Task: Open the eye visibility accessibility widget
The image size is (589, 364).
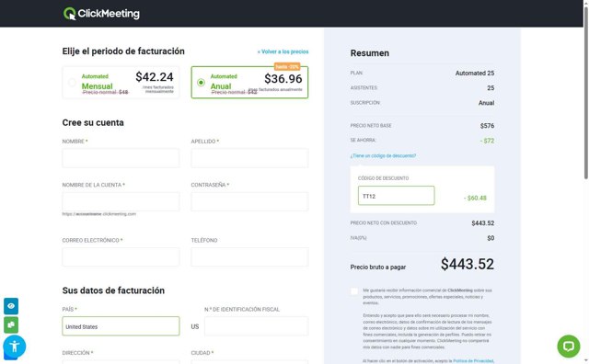Action: click(x=11, y=306)
